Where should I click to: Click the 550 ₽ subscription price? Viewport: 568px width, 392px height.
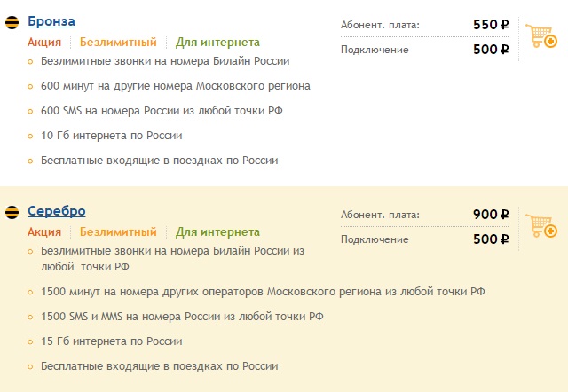coord(491,25)
